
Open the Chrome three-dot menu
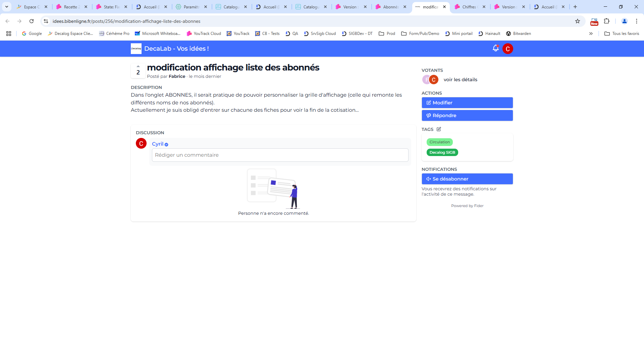[x=636, y=21]
